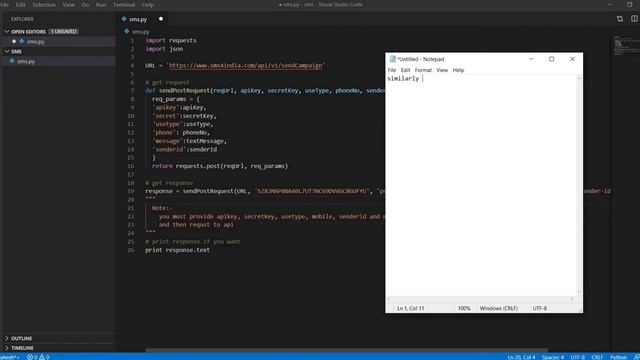Select the sms.py editor tab
The width and height of the screenshot is (640, 360).
coord(142,19)
